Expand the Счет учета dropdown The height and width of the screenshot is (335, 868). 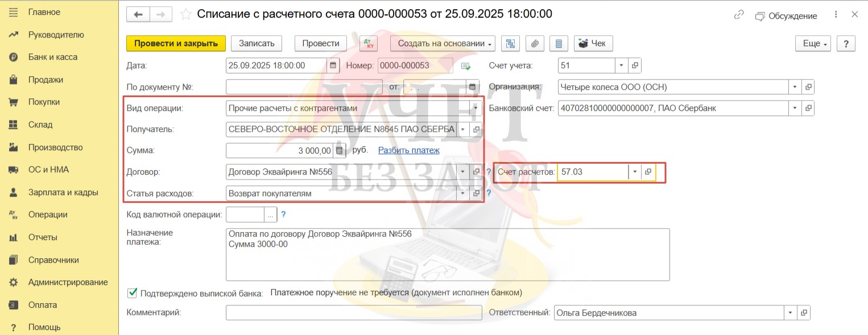(621, 65)
